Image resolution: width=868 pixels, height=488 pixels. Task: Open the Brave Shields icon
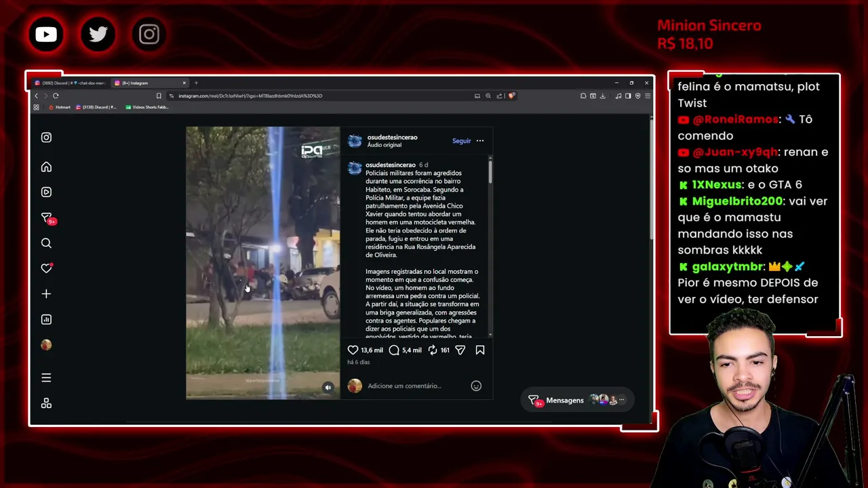511,96
